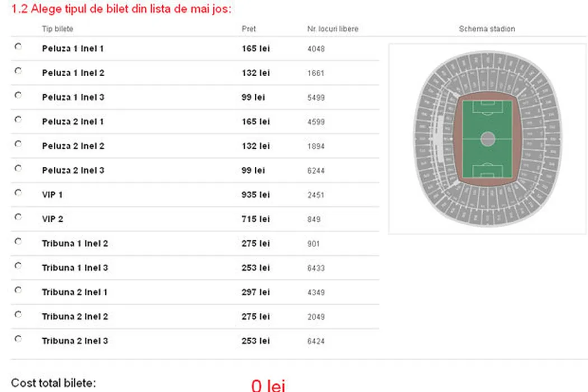The image size is (588, 392).
Task: Select the VIP 2 ticket radio button
Action: click(18, 217)
